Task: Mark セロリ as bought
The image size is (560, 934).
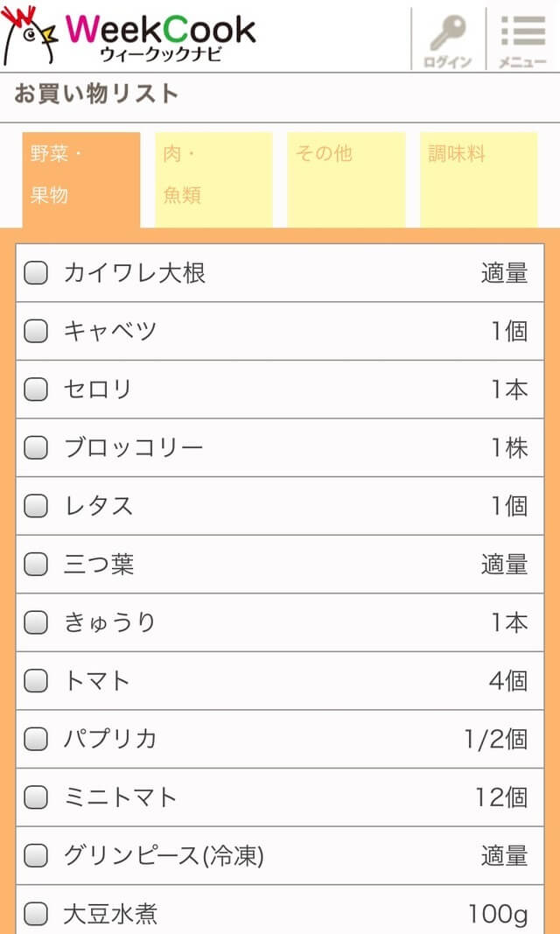Action: coord(36,390)
